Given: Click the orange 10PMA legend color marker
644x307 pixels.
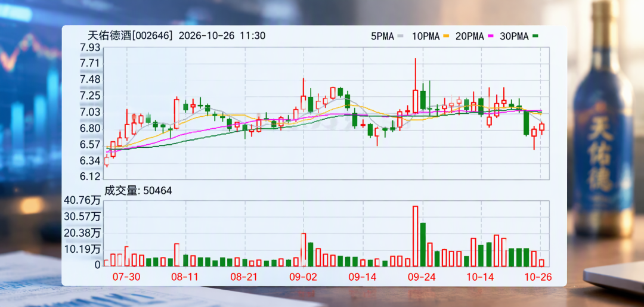Looking at the screenshot, I should [445, 36].
